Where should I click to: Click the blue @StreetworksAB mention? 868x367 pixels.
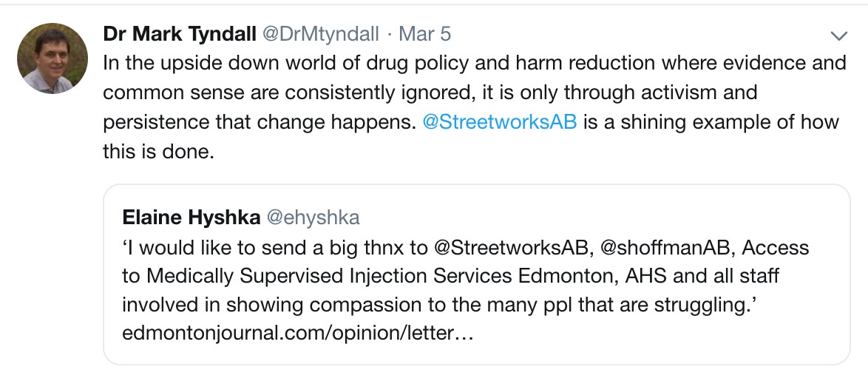[x=499, y=121]
